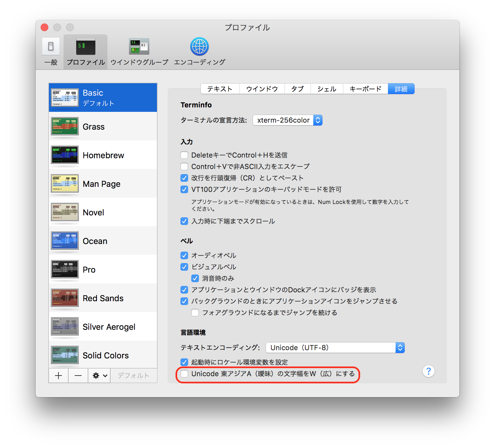
Task: Enable Unicode 東アジアA 文字幅 option
Action: click(x=184, y=374)
